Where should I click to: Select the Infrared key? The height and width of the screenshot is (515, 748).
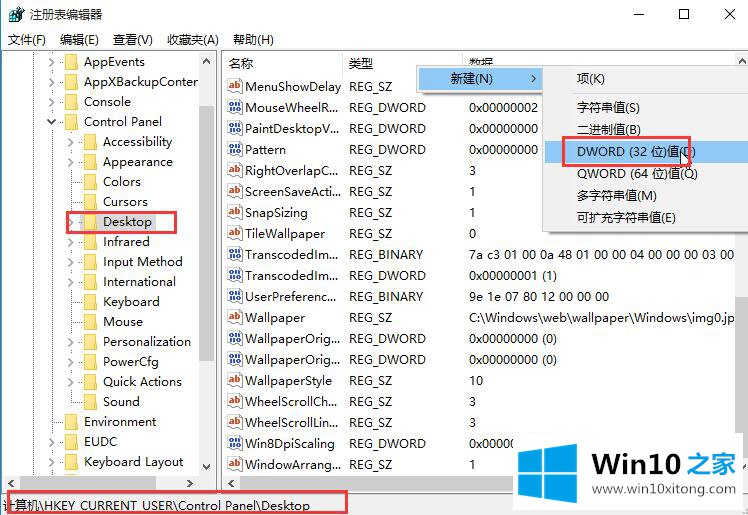(126, 242)
